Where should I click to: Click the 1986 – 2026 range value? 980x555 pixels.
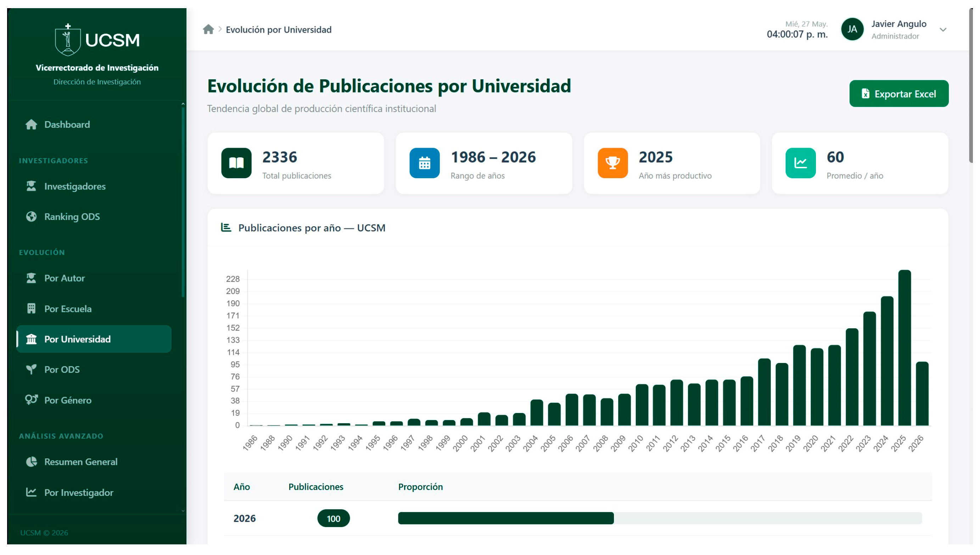493,157
